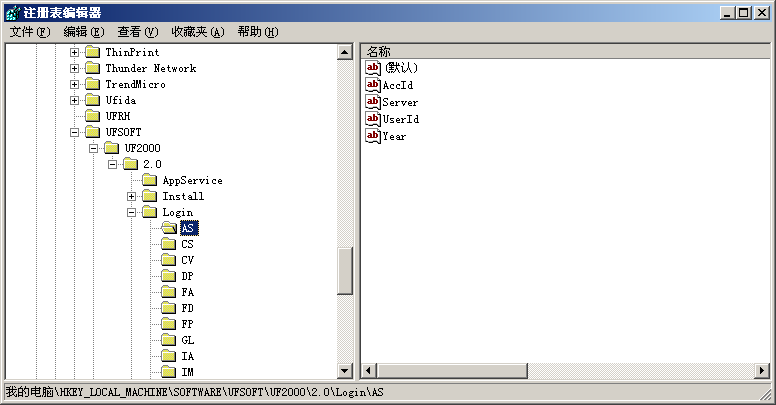
Task: Click the Login folder icon
Action: pos(149,212)
